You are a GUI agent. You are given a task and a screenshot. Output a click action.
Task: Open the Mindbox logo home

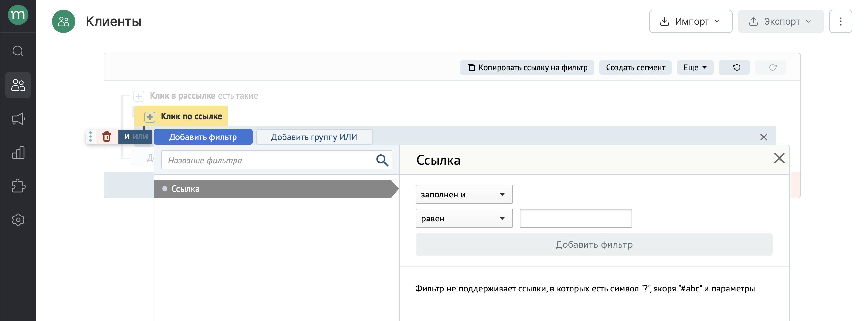(x=18, y=15)
